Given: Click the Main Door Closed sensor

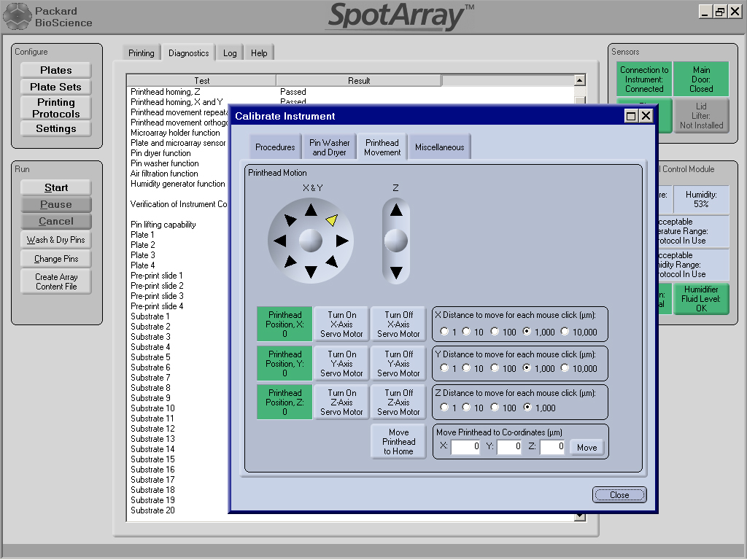Looking at the screenshot, I should (x=701, y=79).
